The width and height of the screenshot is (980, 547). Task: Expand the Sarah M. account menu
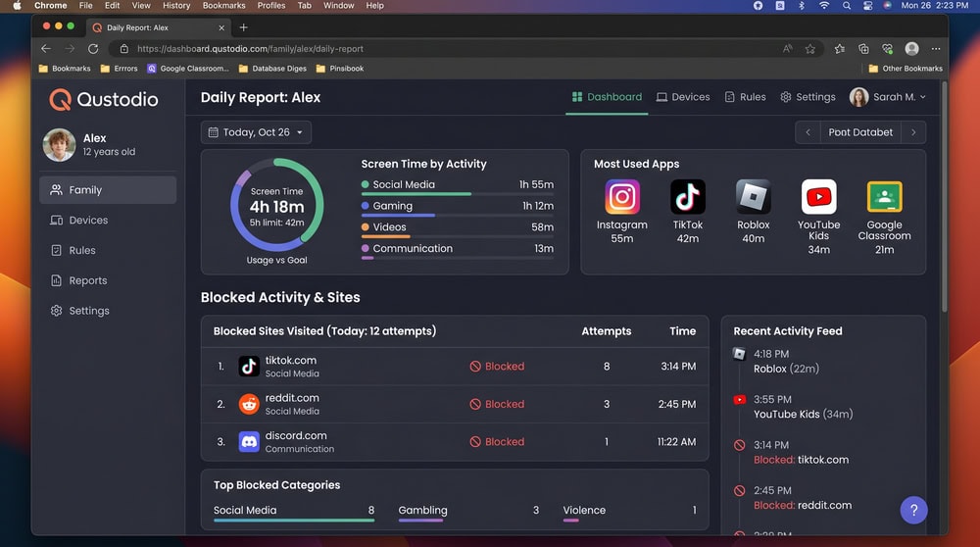(x=888, y=97)
